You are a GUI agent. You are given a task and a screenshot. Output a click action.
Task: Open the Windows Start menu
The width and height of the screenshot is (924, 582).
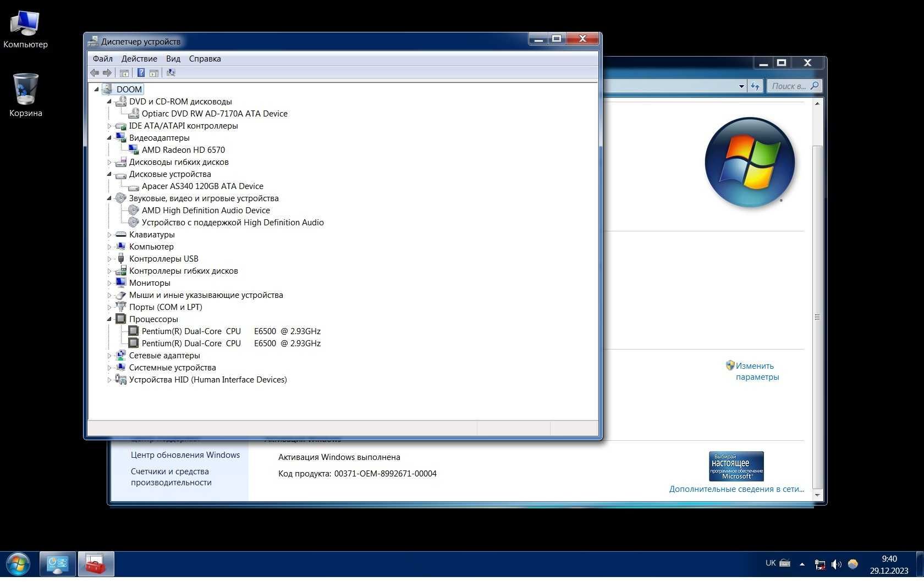(18, 564)
